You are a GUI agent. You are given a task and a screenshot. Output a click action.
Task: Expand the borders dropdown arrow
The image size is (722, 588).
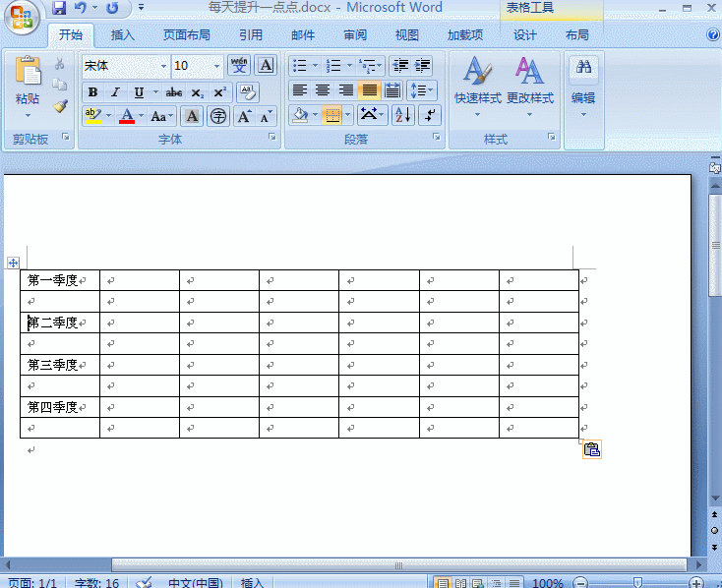click(347, 115)
